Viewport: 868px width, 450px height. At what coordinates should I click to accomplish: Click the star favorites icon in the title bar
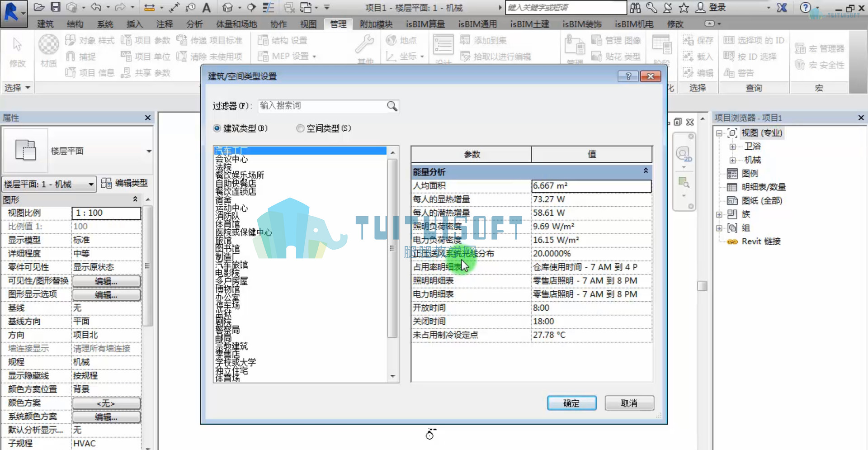[684, 7]
